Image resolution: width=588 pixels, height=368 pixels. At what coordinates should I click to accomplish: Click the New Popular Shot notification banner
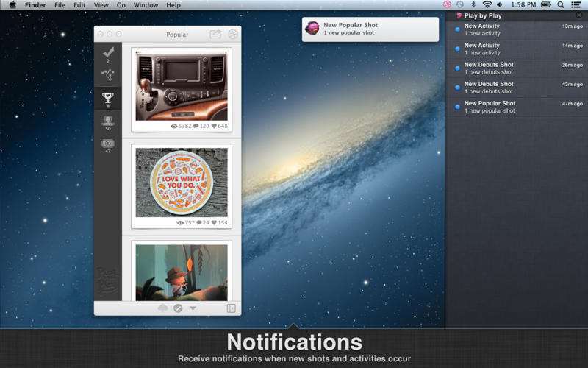(370, 29)
